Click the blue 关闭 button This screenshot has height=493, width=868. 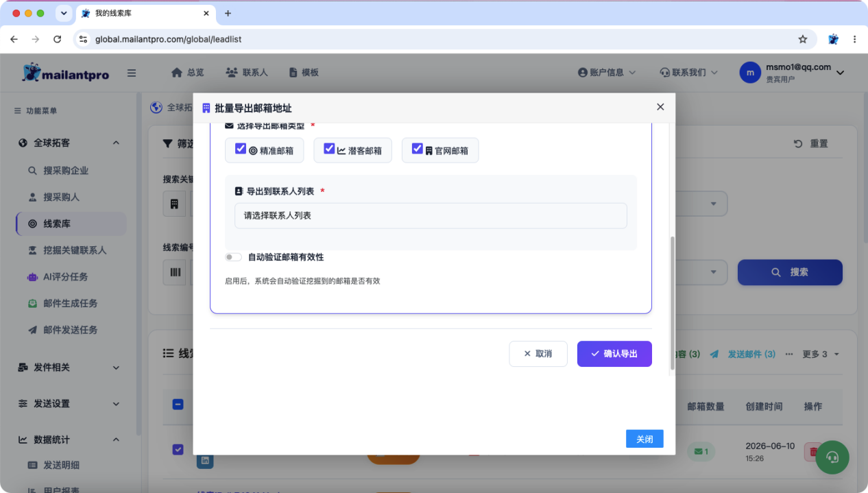click(x=644, y=439)
